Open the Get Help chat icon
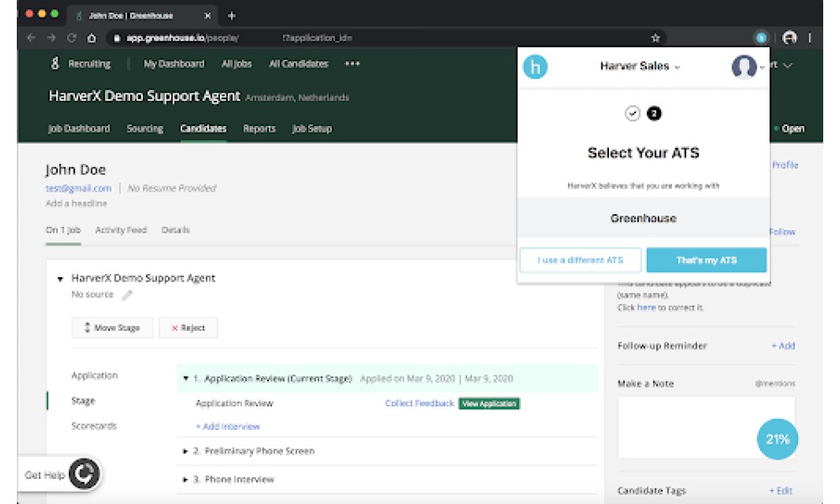 [84, 474]
